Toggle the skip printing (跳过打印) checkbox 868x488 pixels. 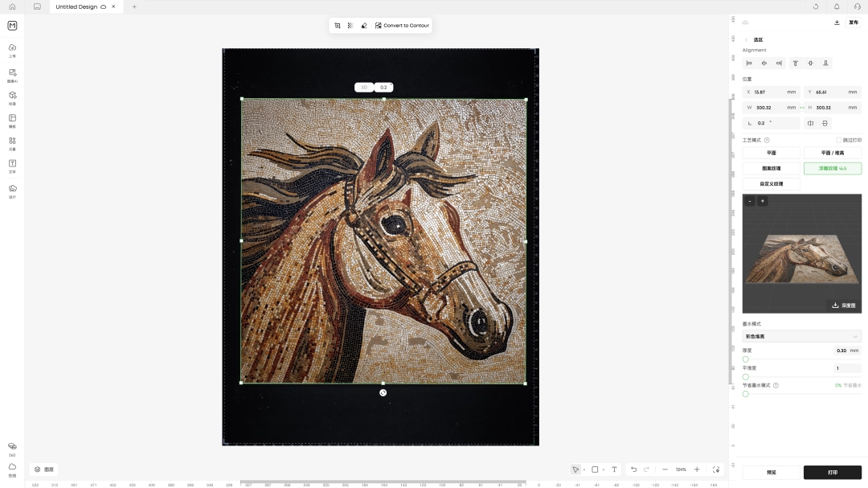(x=838, y=140)
